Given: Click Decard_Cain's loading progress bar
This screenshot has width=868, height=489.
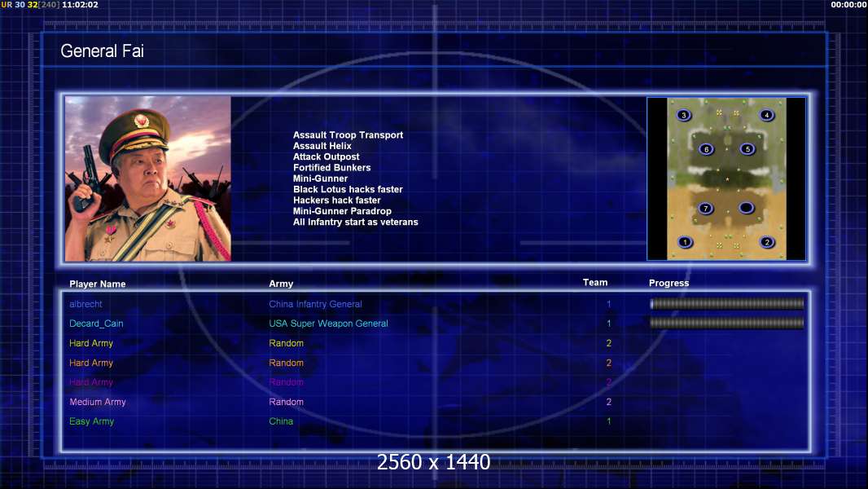Looking at the screenshot, I should (727, 323).
